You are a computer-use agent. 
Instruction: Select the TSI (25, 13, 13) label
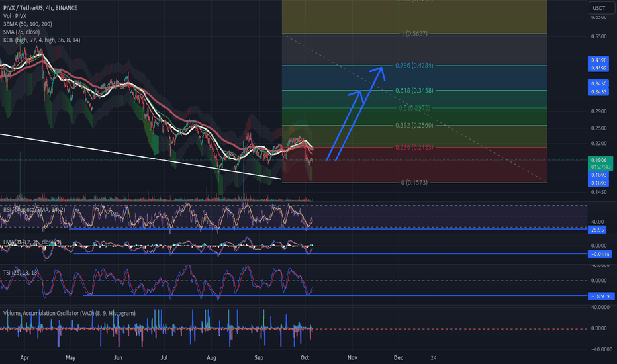click(x=21, y=273)
